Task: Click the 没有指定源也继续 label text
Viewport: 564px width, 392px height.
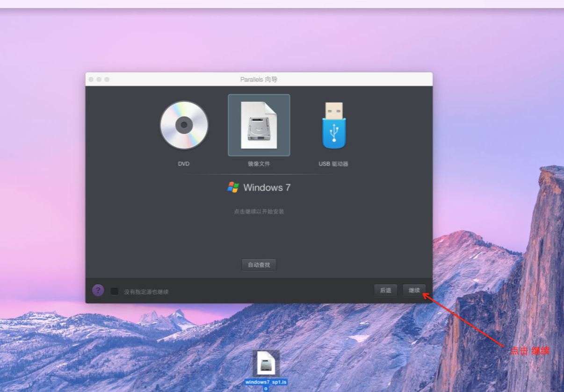Action: coord(146,292)
